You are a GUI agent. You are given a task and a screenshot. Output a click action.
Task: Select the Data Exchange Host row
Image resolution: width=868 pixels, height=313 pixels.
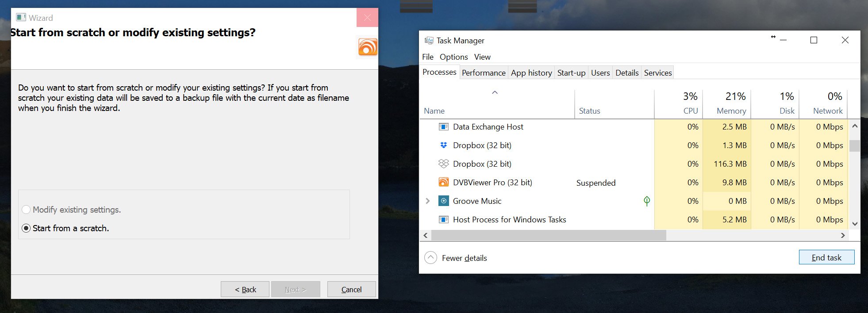[x=634, y=127]
